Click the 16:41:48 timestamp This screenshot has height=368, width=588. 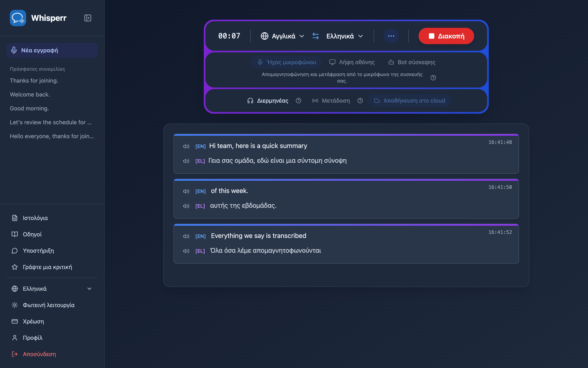pos(500,142)
